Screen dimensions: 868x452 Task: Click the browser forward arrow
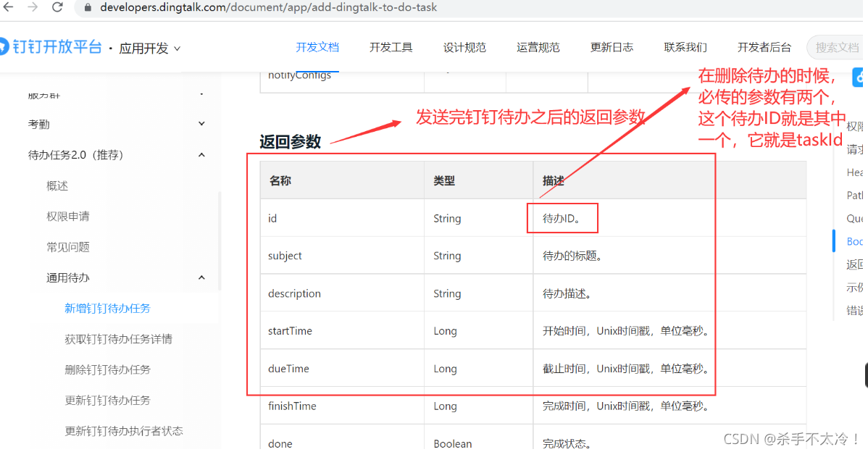(x=33, y=7)
